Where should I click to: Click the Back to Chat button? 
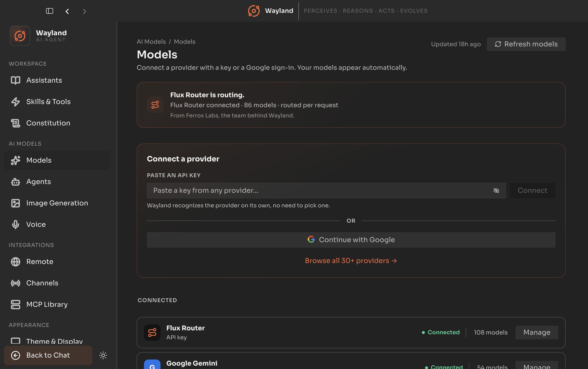pyautogui.click(x=48, y=355)
